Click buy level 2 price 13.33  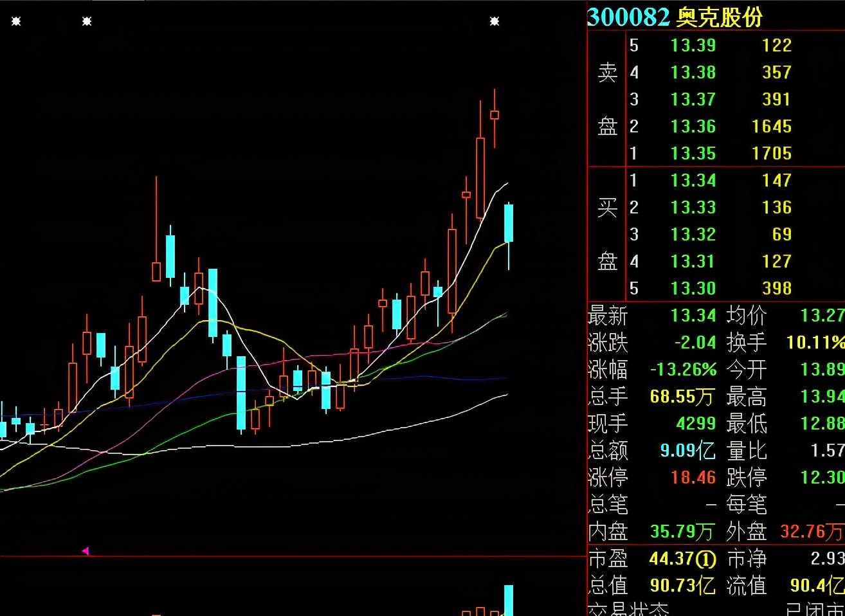(x=693, y=208)
